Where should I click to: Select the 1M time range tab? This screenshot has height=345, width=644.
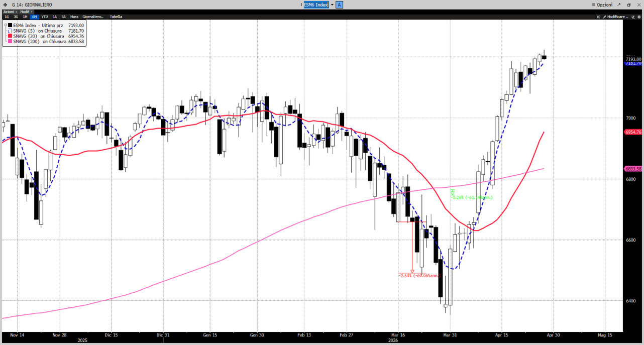point(25,17)
